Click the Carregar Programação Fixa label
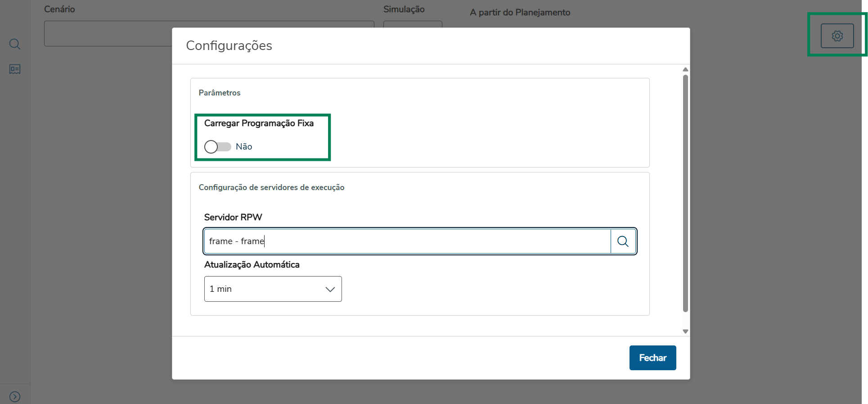 pyautogui.click(x=259, y=123)
